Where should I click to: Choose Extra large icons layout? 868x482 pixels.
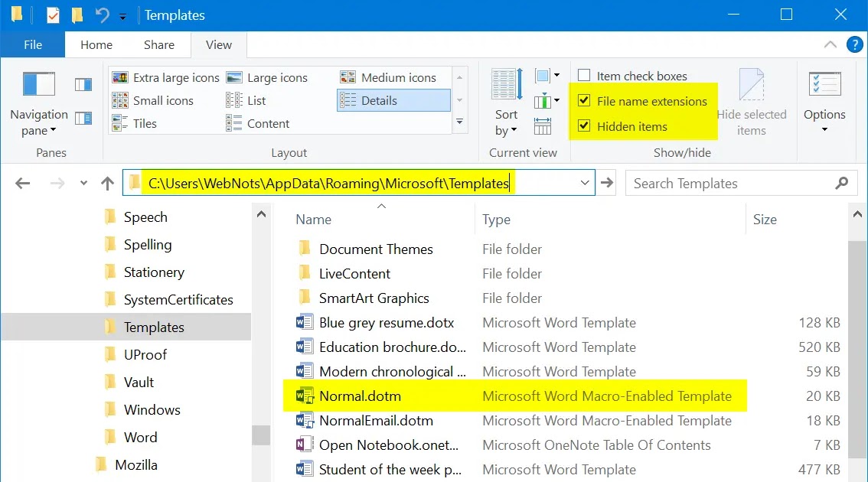[x=166, y=77]
